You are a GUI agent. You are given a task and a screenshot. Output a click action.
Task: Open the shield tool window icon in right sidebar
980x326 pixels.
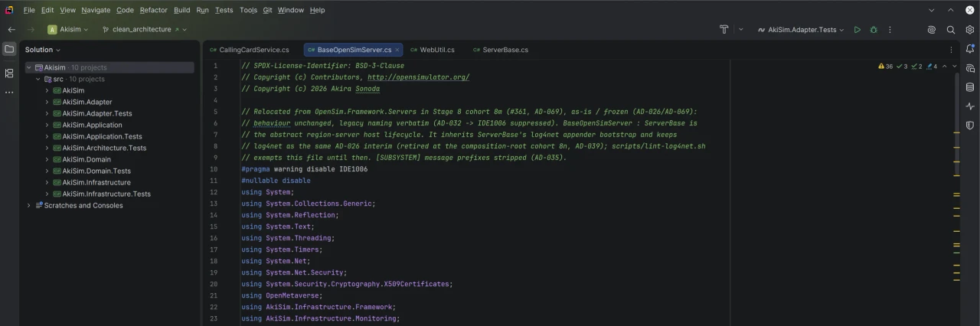click(x=970, y=126)
